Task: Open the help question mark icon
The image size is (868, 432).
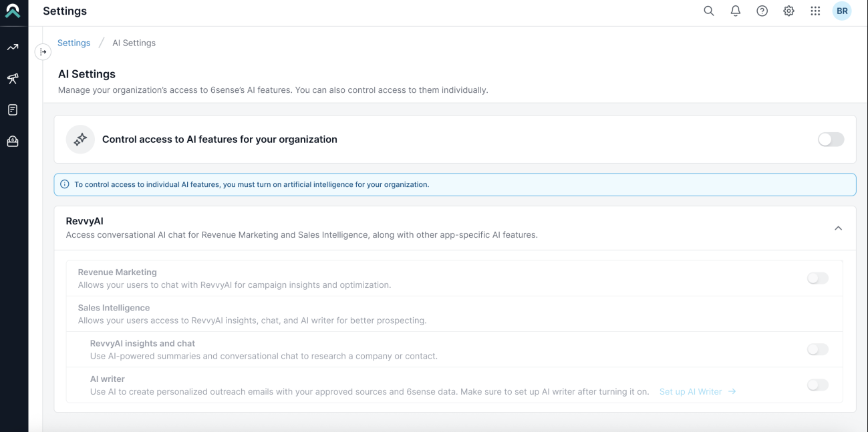Action: click(x=762, y=11)
